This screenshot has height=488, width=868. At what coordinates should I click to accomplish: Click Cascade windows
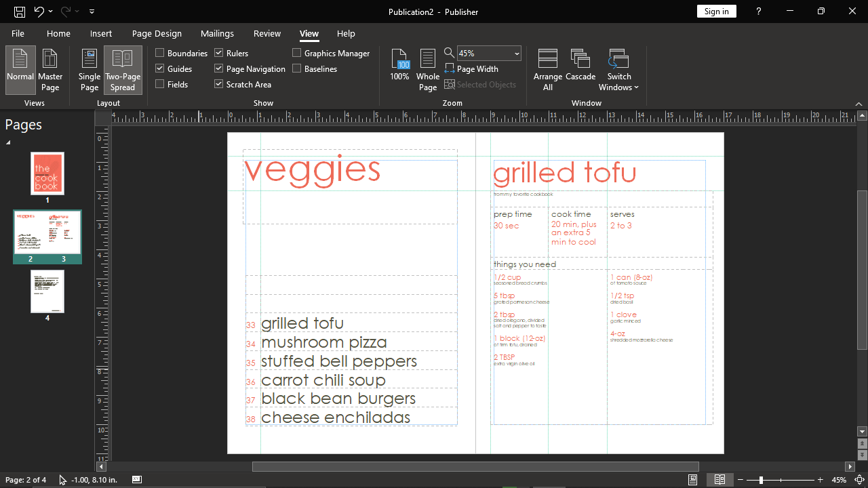coord(580,65)
